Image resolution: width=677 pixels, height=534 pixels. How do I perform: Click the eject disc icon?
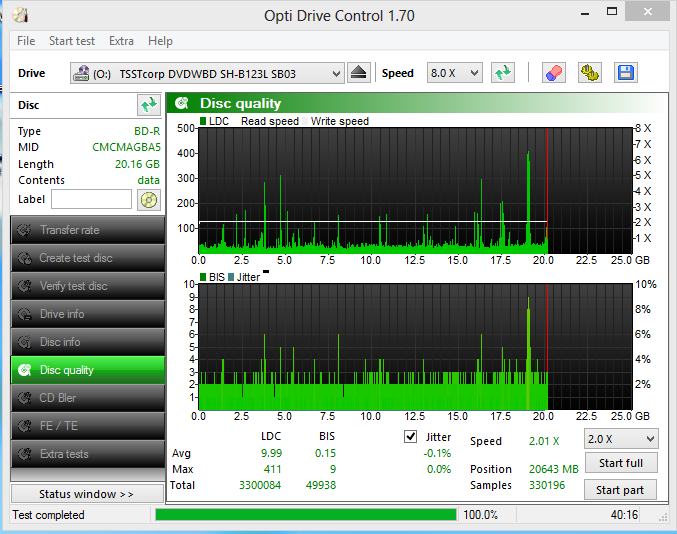pos(358,73)
